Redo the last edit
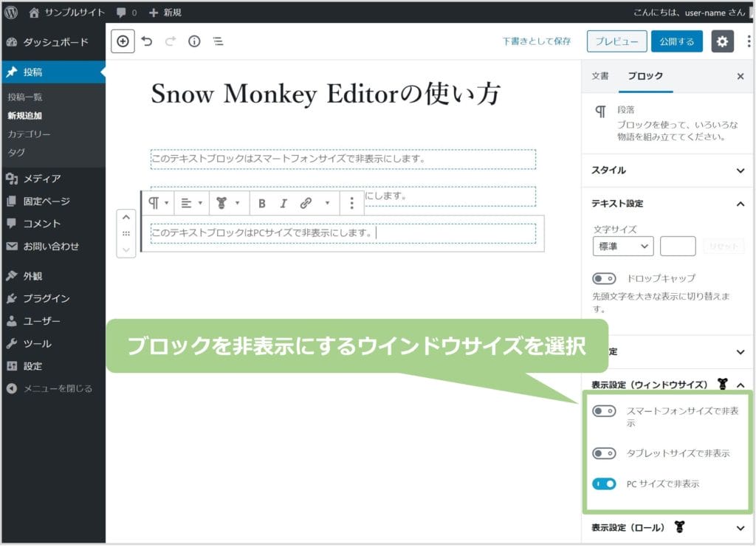This screenshot has width=756, height=547. pos(171,41)
